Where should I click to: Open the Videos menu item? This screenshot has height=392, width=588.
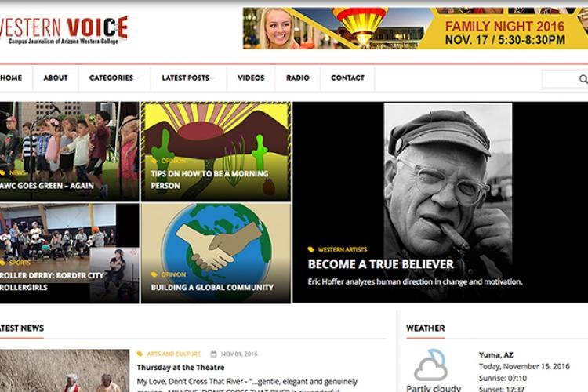[251, 78]
